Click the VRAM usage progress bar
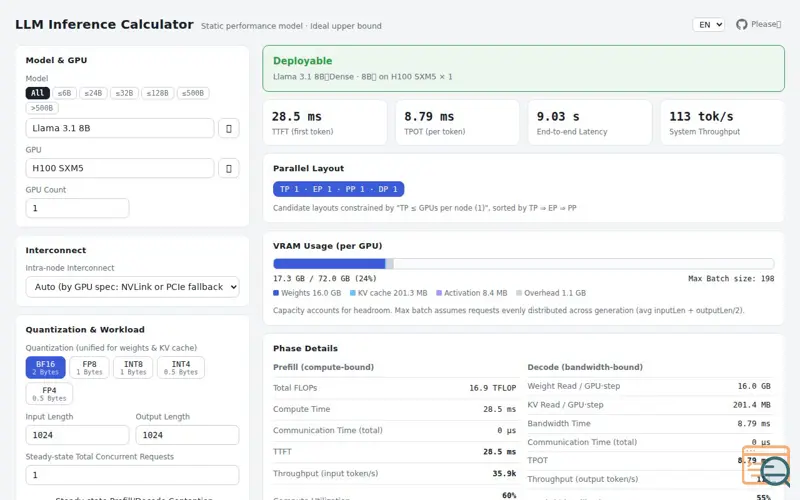 (523, 264)
